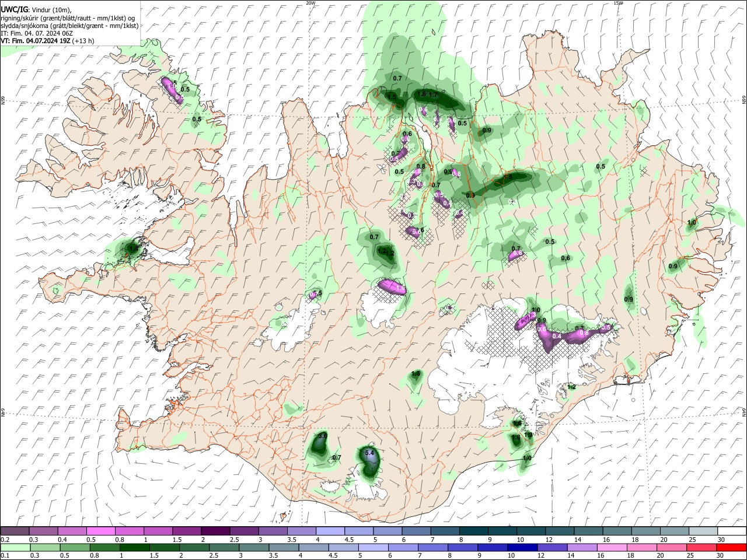
Task: Click the bright magenta 0.5 mm snow legend swatch
Action: click(x=100, y=531)
